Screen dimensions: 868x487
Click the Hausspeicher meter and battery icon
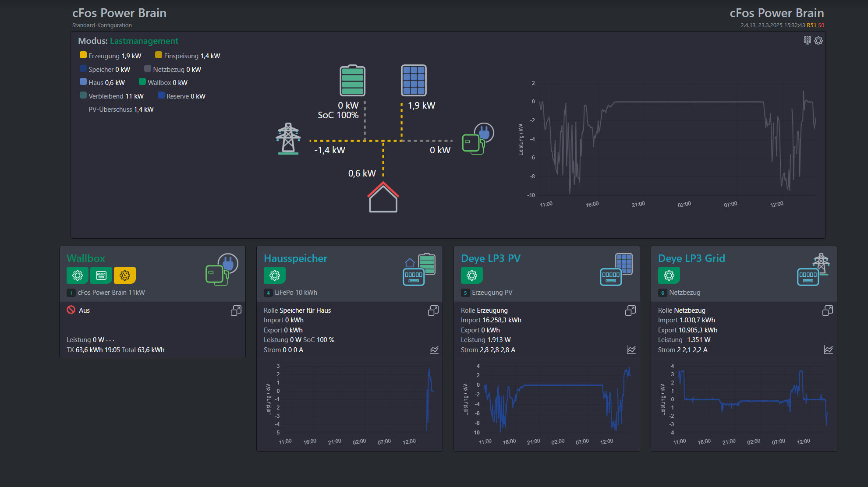419,270
